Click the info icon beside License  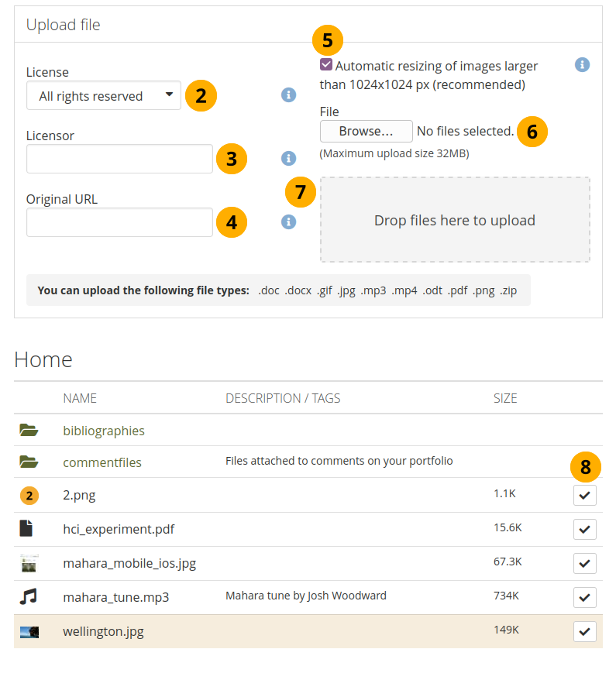click(x=288, y=95)
